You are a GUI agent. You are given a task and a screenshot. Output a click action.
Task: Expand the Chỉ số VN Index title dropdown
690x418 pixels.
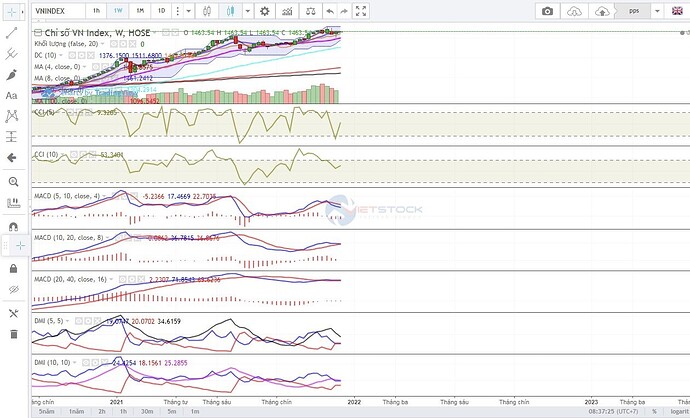pyautogui.click(x=154, y=33)
